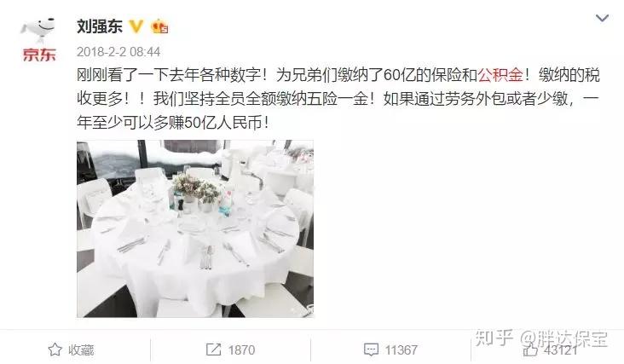Click the comment speech bubble icon
Image resolution: width=624 pixels, height=364 pixels.
pyautogui.click(x=372, y=350)
